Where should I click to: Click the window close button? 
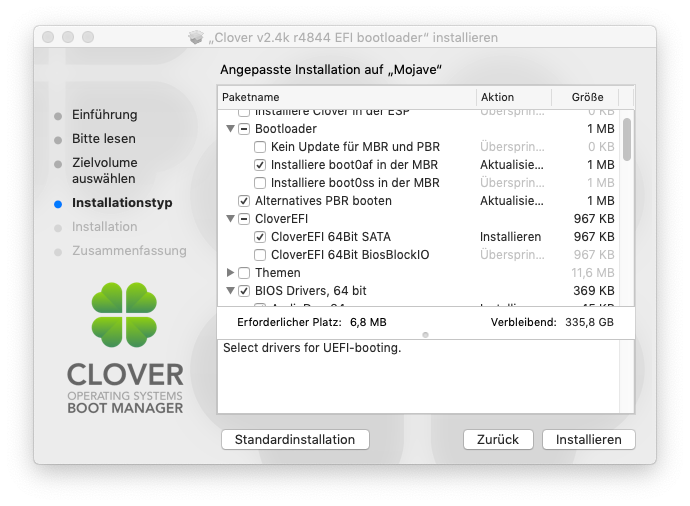click(48, 37)
